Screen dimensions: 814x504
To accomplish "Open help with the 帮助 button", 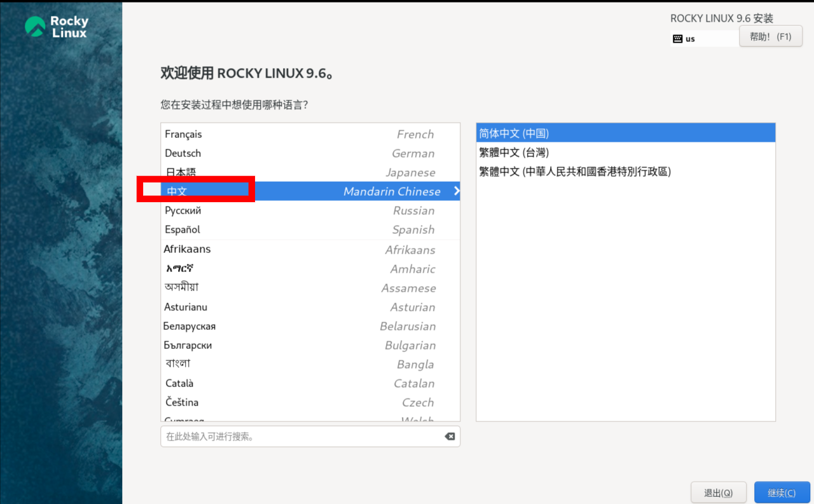I will coord(771,37).
